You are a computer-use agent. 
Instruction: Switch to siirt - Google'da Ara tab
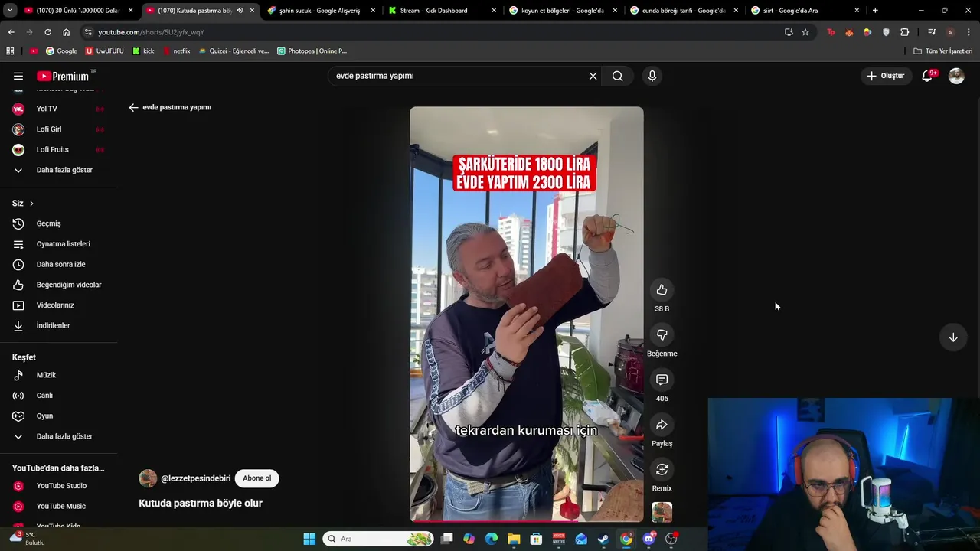805,11
